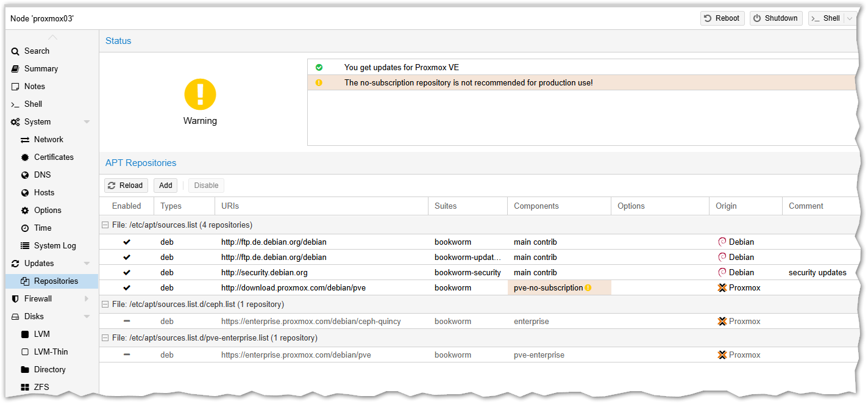Open Summary via its book icon
This screenshot has height=404, width=868.
click(x=15, y=69)
